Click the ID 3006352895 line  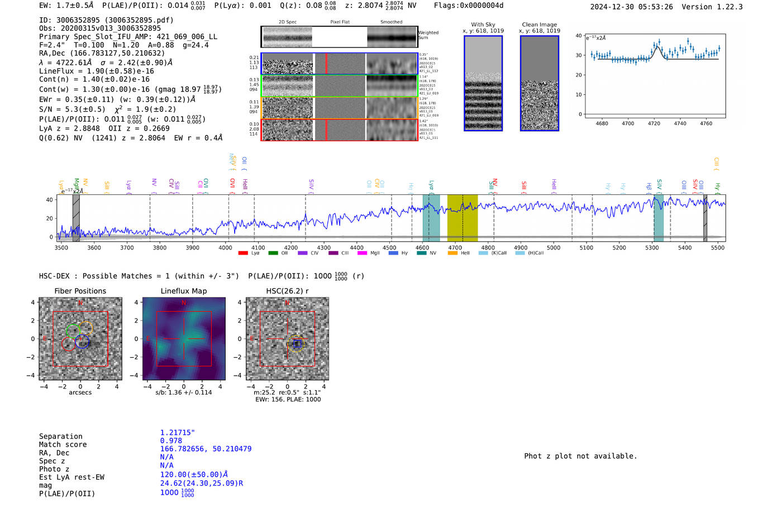(x=106, y=20)
